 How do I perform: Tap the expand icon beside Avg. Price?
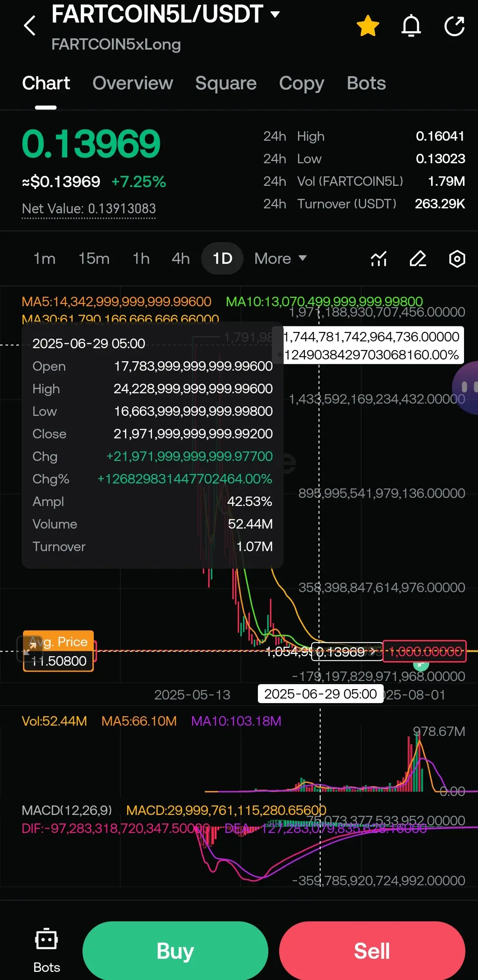click(30, 649)
